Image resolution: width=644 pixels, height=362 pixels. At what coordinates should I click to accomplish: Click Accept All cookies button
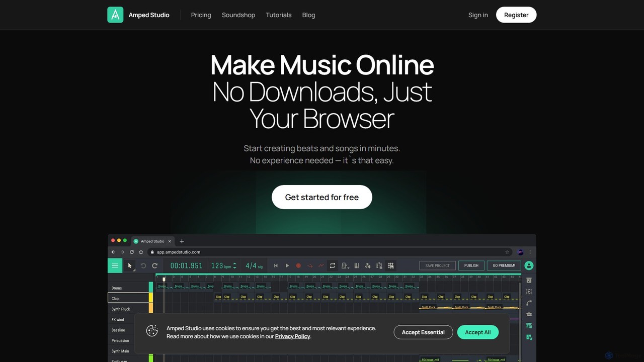pyautogui.click(x=478, y=332)
